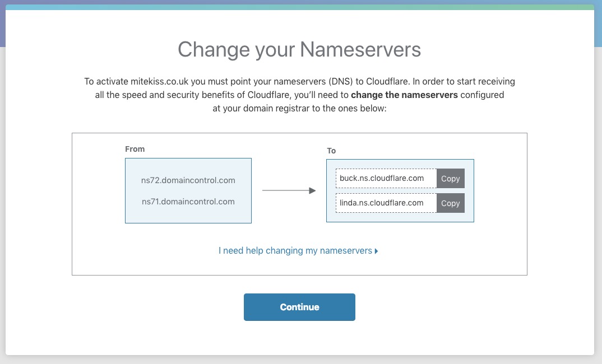Click the To label above the Cloudflare nameservers
The width and height of the screenshot is (602, 364).
pos(331,151)
